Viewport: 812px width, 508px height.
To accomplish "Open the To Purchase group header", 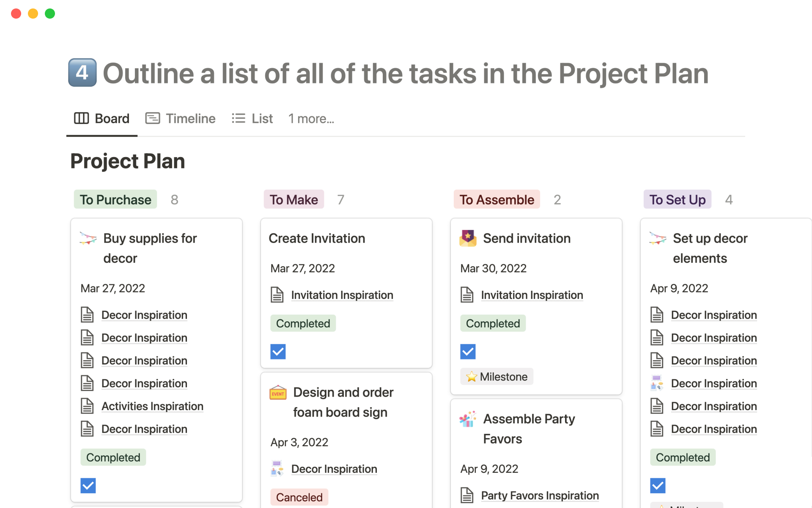I will click(x=115, y=199).
